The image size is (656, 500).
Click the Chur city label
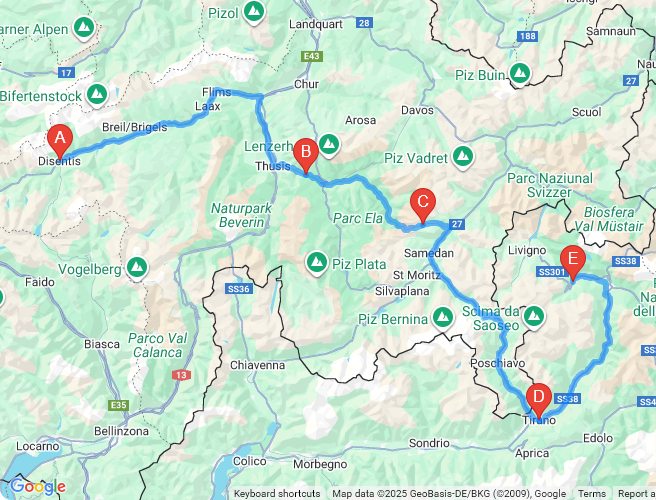click(306, 84)
